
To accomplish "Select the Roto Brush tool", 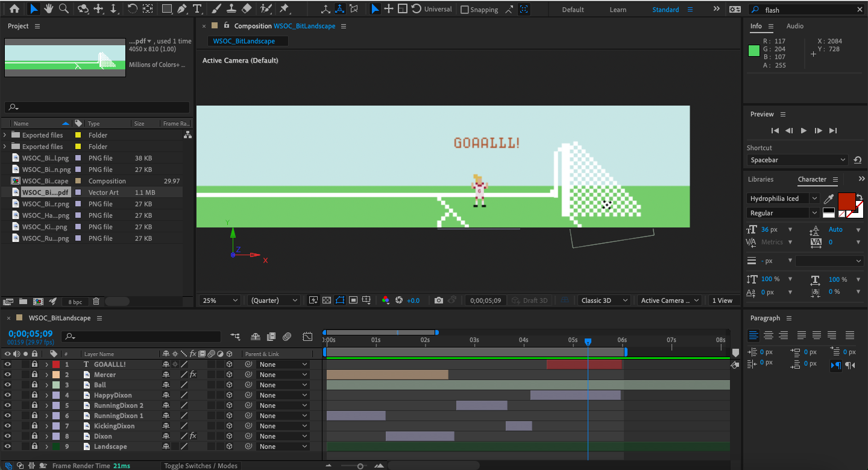I will 265,9.
